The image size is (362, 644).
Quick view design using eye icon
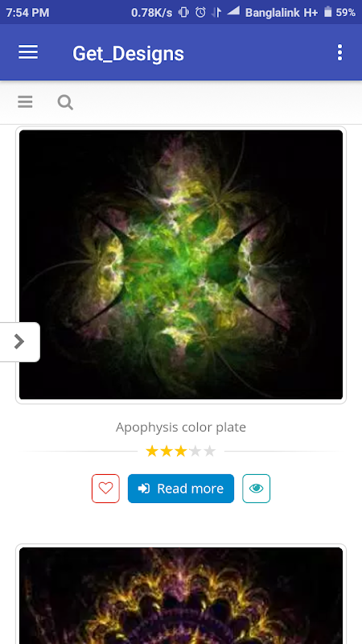click(x=256, y=489)
